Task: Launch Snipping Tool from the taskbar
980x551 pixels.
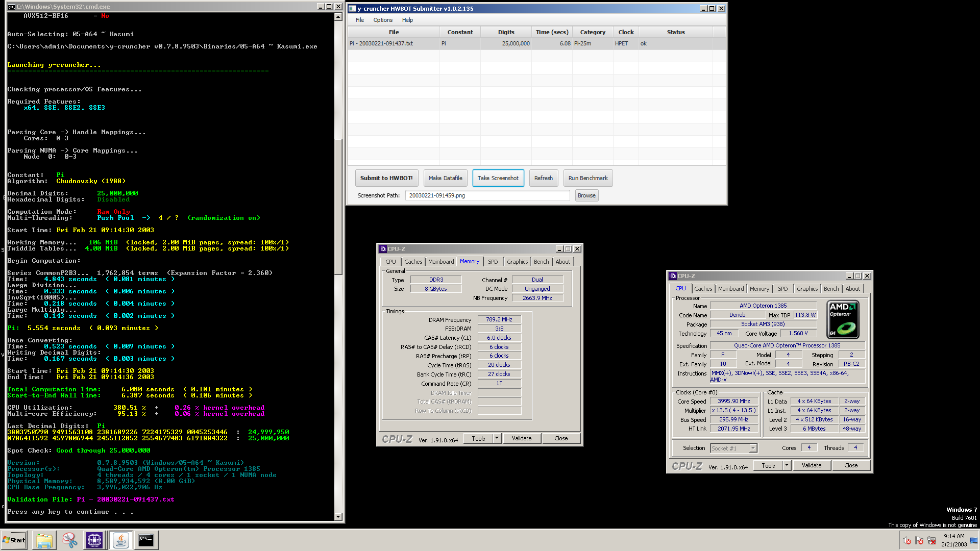Action: pos(69,540)
